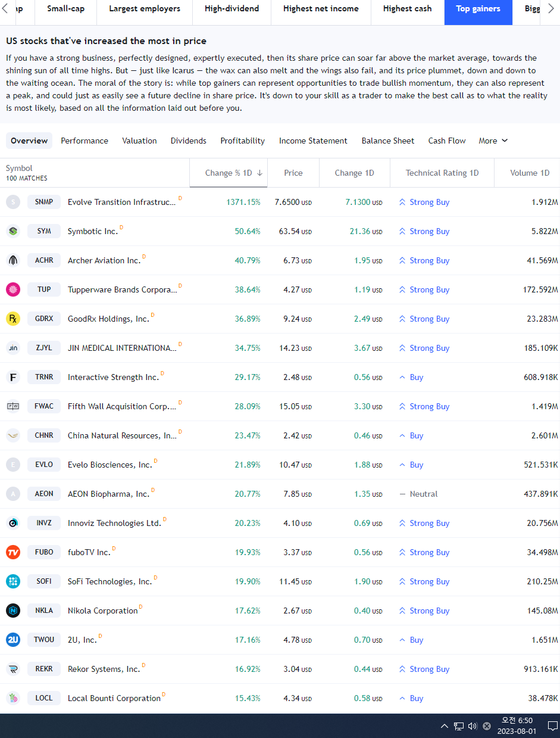
Task: Sort by the Volume 1D column header
Action: click(530, 173)
